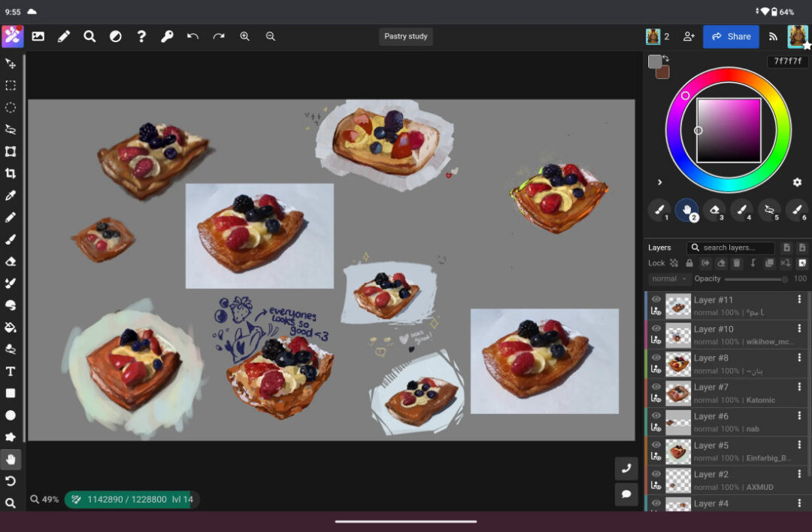Open the image insert icon in top bar
812x532 pixels.
[38, 36]
